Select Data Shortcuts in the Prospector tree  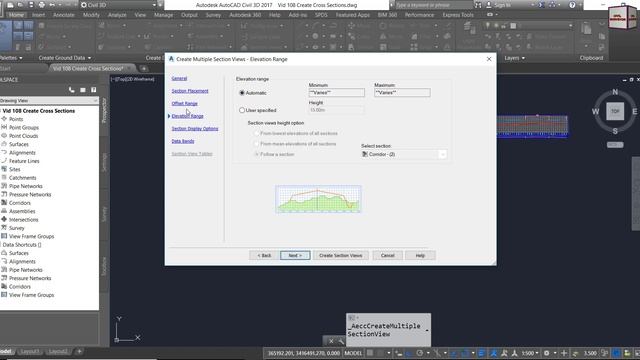pyautogui.click(x=22, y=244)
